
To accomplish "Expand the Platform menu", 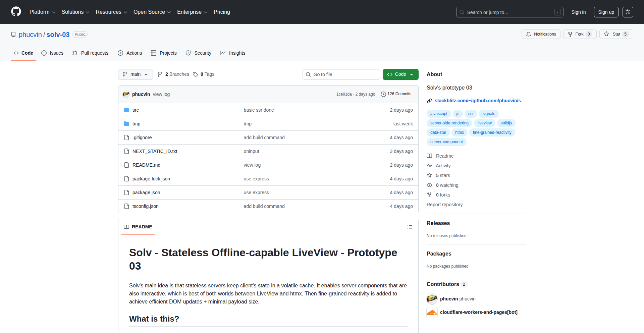I will pos(42,12).
